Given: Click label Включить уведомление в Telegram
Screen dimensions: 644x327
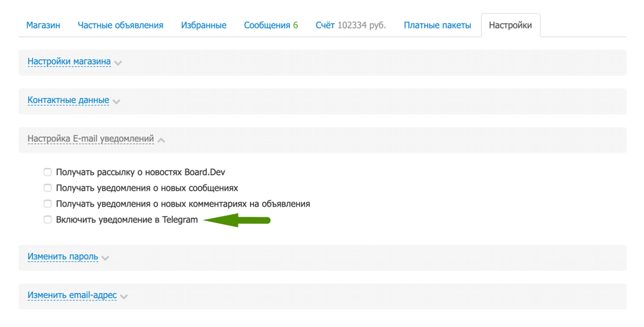Looking at the screenshot, I should (127, 219).
